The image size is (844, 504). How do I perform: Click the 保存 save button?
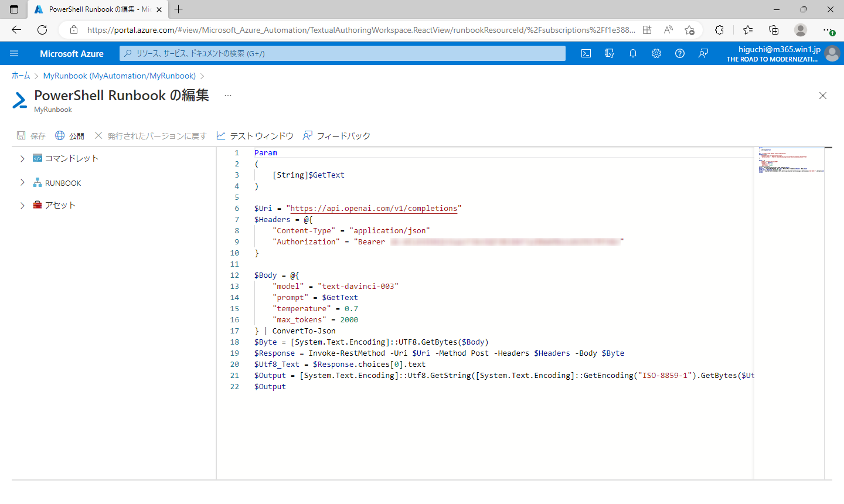pos(31,136)
